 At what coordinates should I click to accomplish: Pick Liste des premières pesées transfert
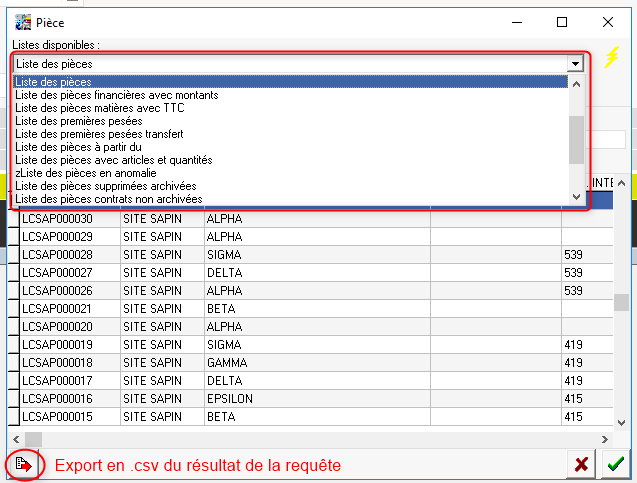99,134
